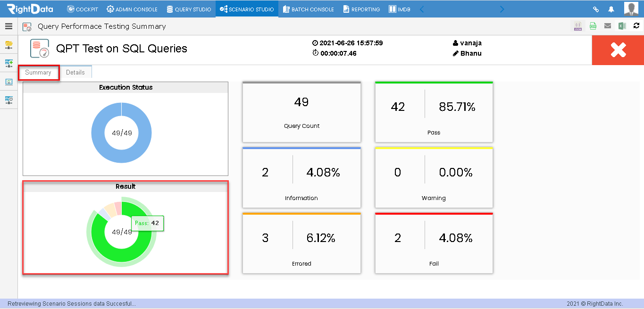644x309 pixels.
Task: Open the gear scenario settings sidebar icon
Action: pyautogui.click(x=8, y=100)
